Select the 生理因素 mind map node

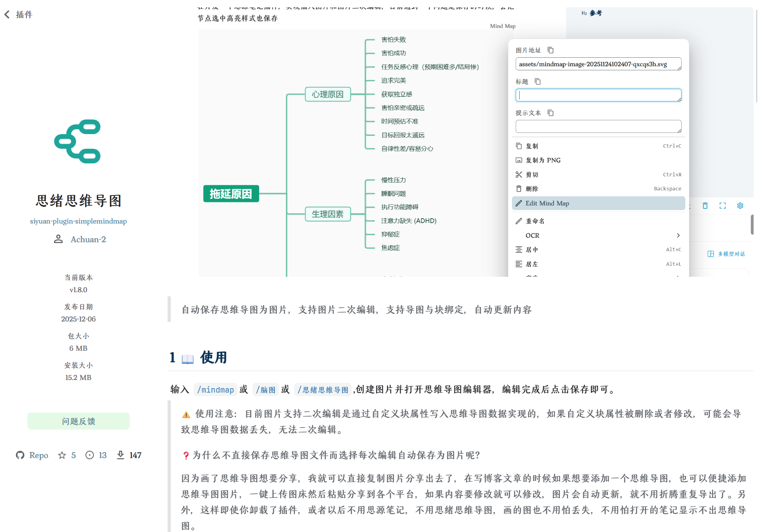point(328,214)
